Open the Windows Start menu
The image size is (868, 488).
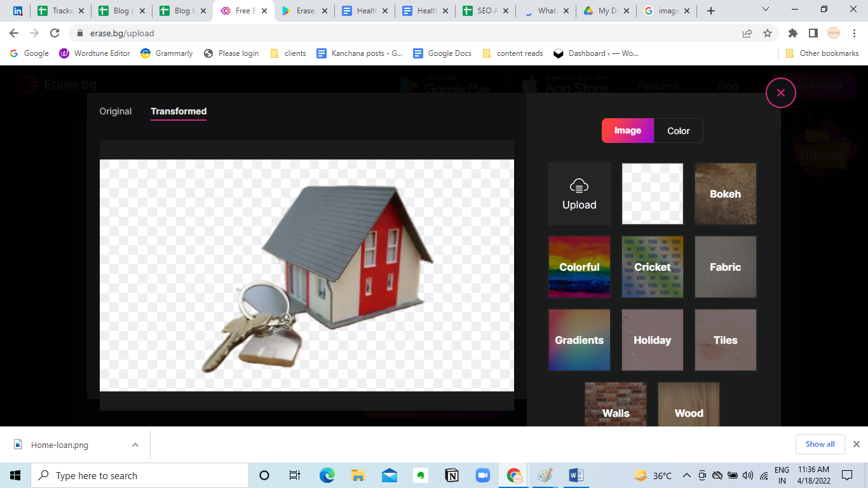click(x=15, y=475)
